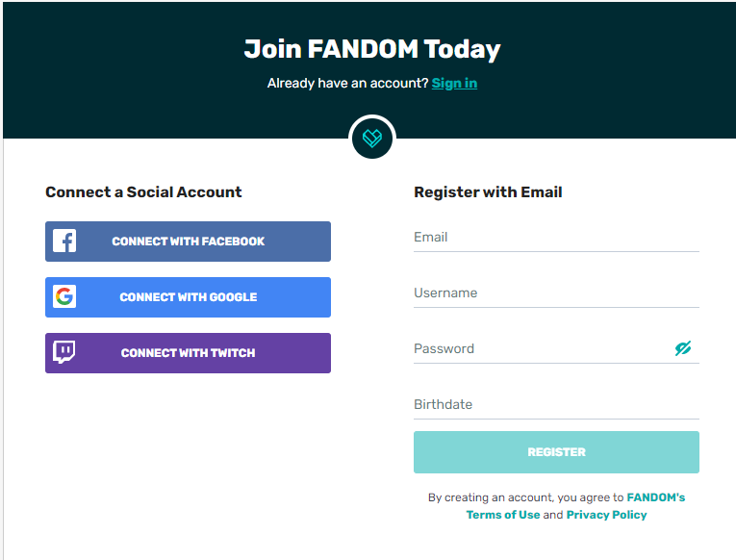The image size is (736, 560).
Task: Open the Terms of Use link
Action: [503, 515]
